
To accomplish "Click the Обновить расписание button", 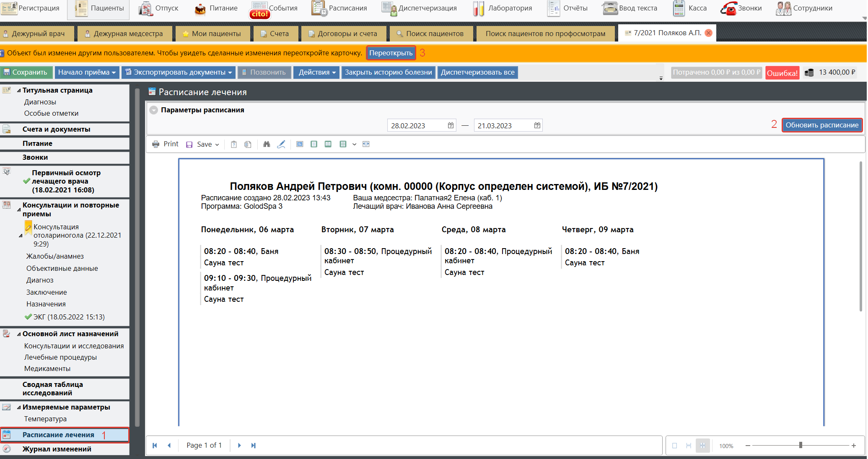I will (x=821, y=125).
